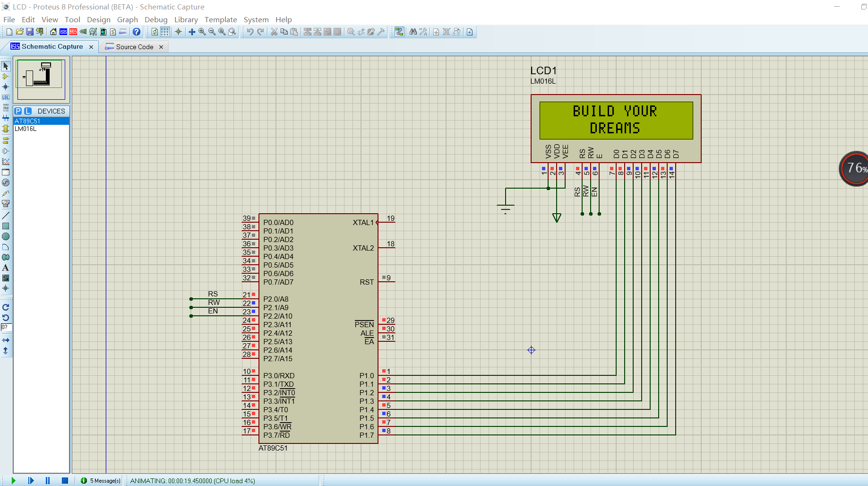Screen dimensions: 868x486
Task: Switch to the Schematic Capture tab
Action: [52, 46]
